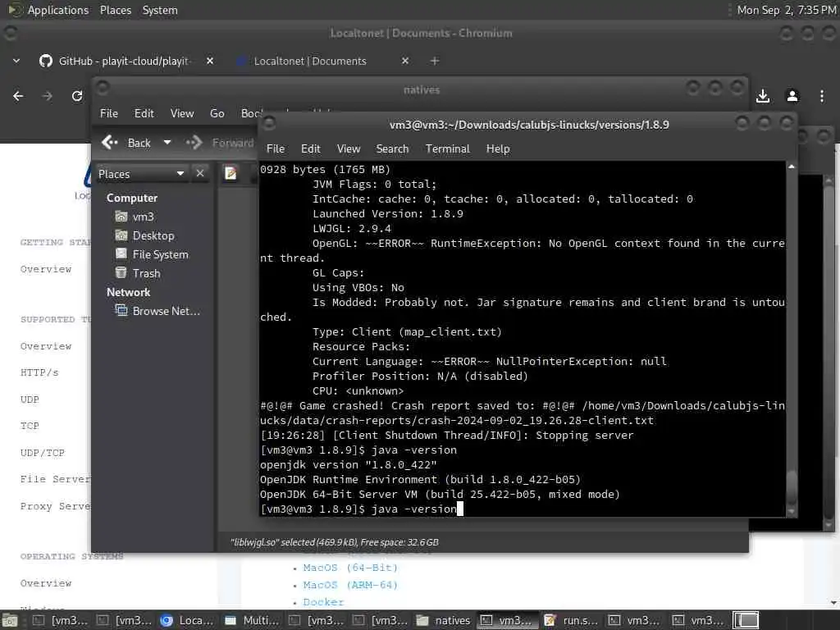The width and height of the screenshot is (840, 630).
Task: Click the terminal window menu icon
Action: pos(269,124)
